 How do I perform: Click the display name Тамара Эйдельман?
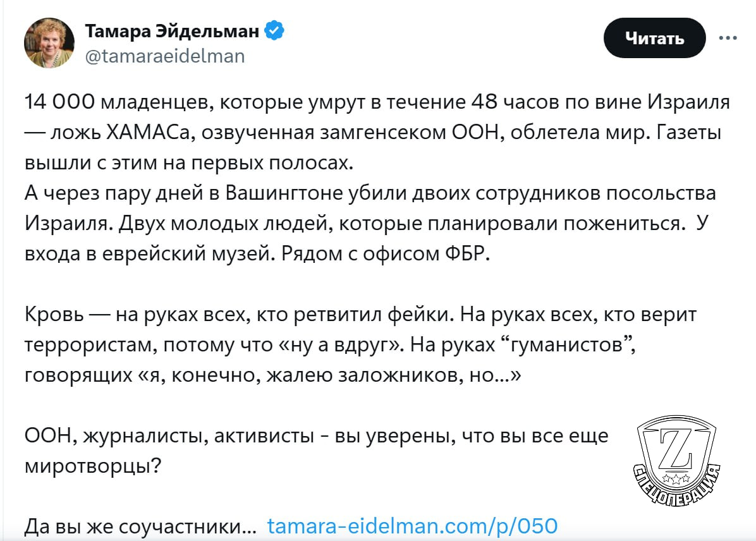pos(171,30)
